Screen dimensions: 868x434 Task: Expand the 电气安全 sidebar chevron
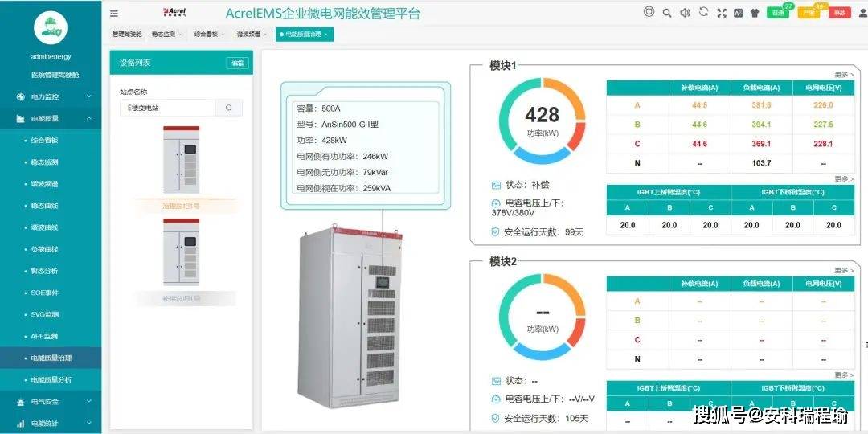coord(89,402)
